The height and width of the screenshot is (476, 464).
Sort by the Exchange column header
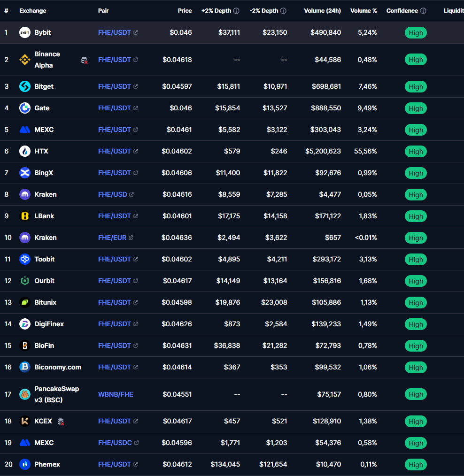click(32, 11)
